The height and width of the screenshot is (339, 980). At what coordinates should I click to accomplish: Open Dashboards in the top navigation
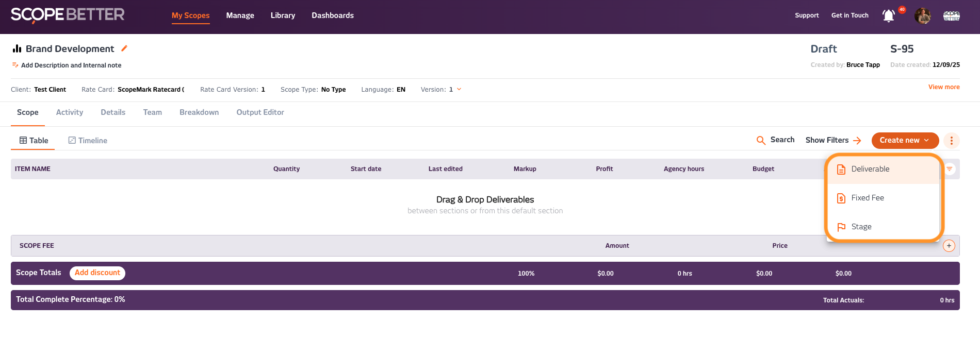(333, 15)
